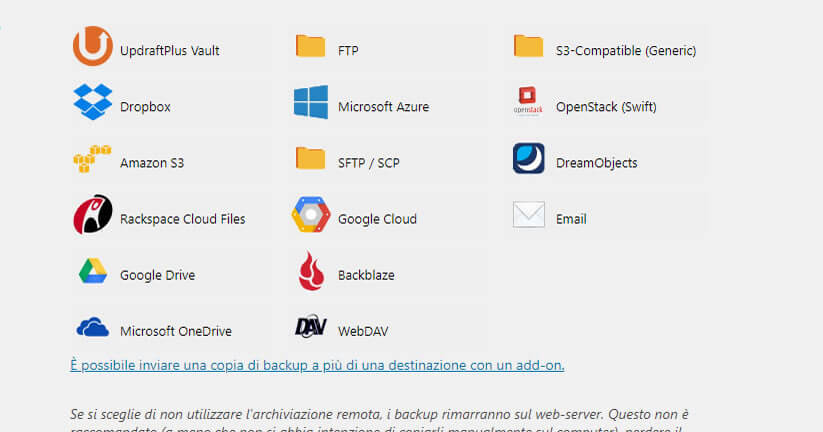Select the SFTP / SCP label
The width and height of the screenshot is (823, 432).
click(x=368, y=163)
